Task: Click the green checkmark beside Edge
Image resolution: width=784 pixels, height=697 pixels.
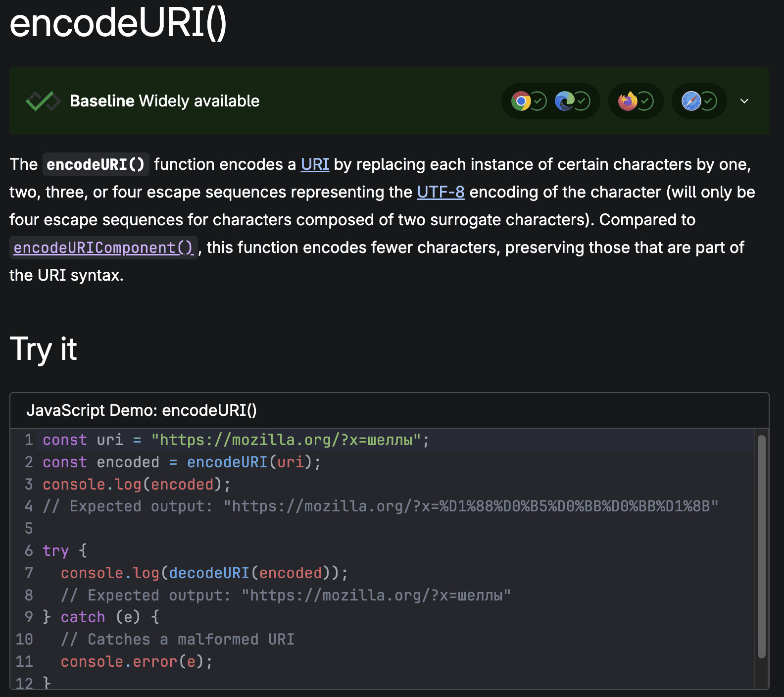Action: point(582,101)
